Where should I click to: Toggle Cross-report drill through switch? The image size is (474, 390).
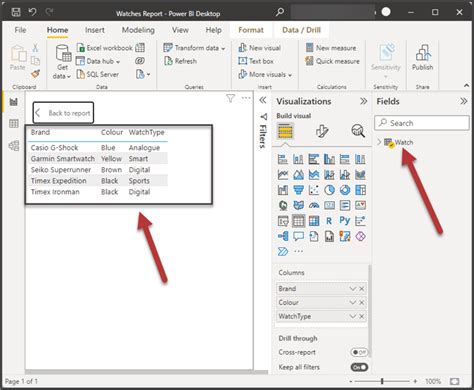point(359,352)
